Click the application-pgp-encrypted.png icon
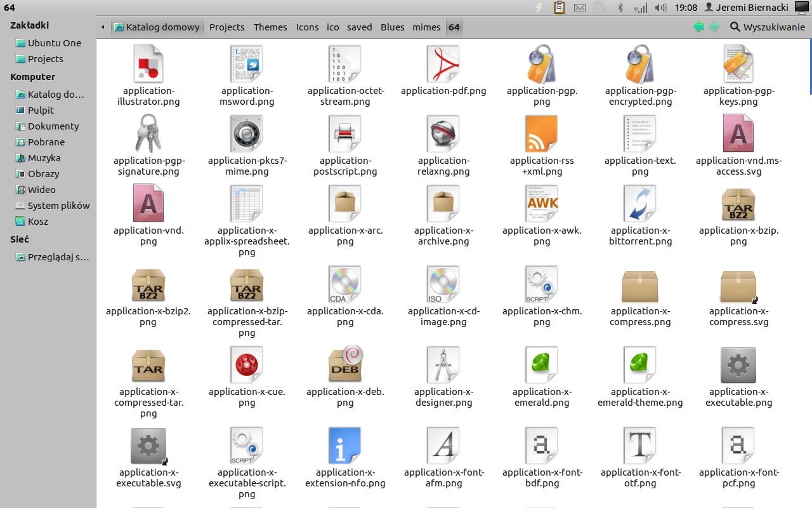 tap(640, 63)
